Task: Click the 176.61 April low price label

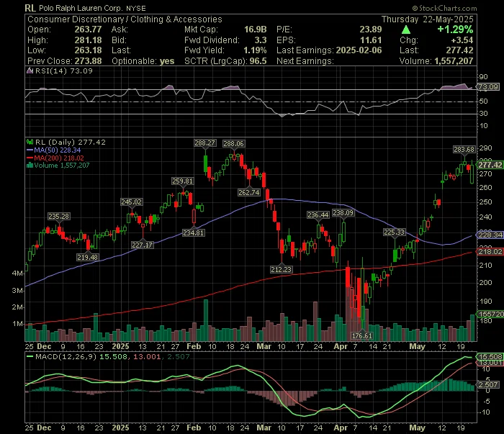Action: (x=362, y=335)
